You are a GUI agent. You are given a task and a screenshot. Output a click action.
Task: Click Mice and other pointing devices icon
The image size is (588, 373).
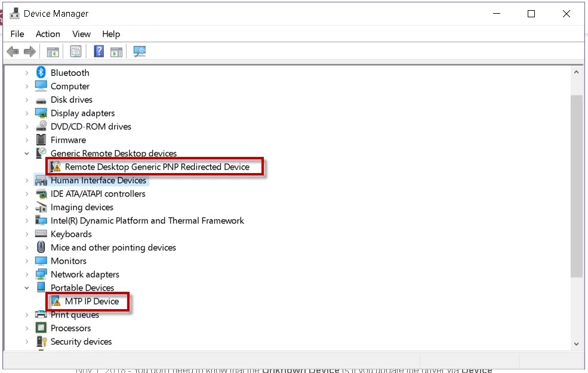[x=41, y=247]
